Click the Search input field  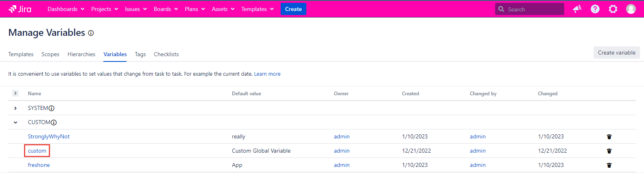pyautogui.click(x=533, y=9)
